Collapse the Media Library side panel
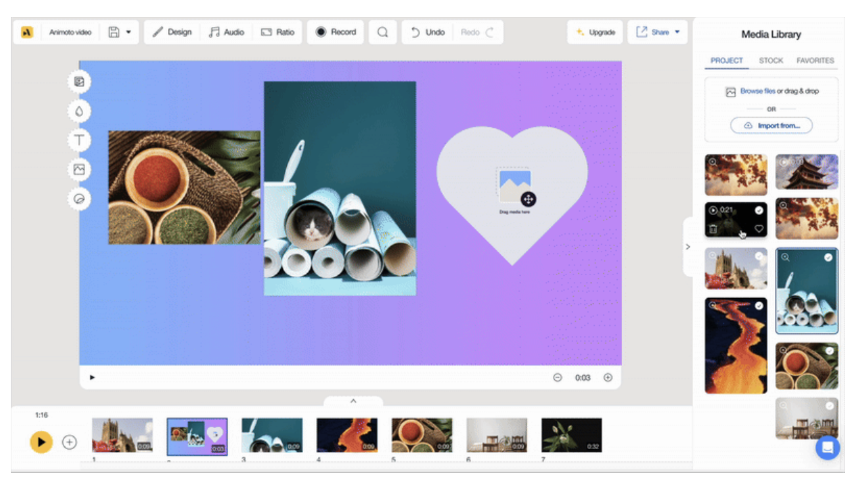This screenshot has height=495, width=868. pyautogui.click(x=688, y=247)
